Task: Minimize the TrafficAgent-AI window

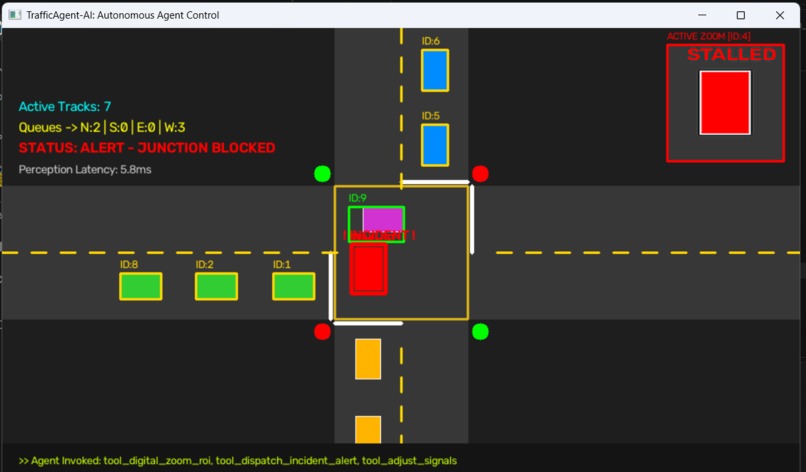Action: pyautogui.click(x=702, y=15)
